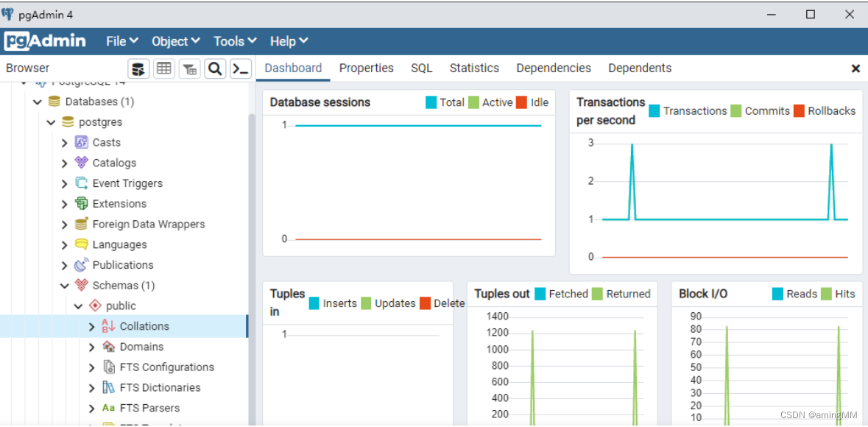Click the Transactions per second chart title

tap(610, 111)
